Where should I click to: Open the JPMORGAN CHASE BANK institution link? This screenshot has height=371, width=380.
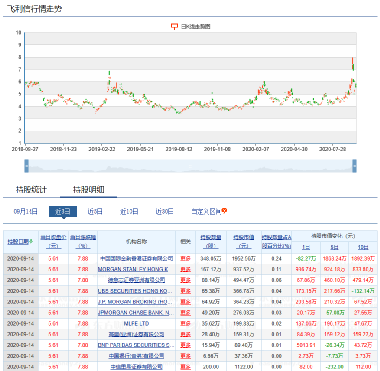(x=136, y=313)
